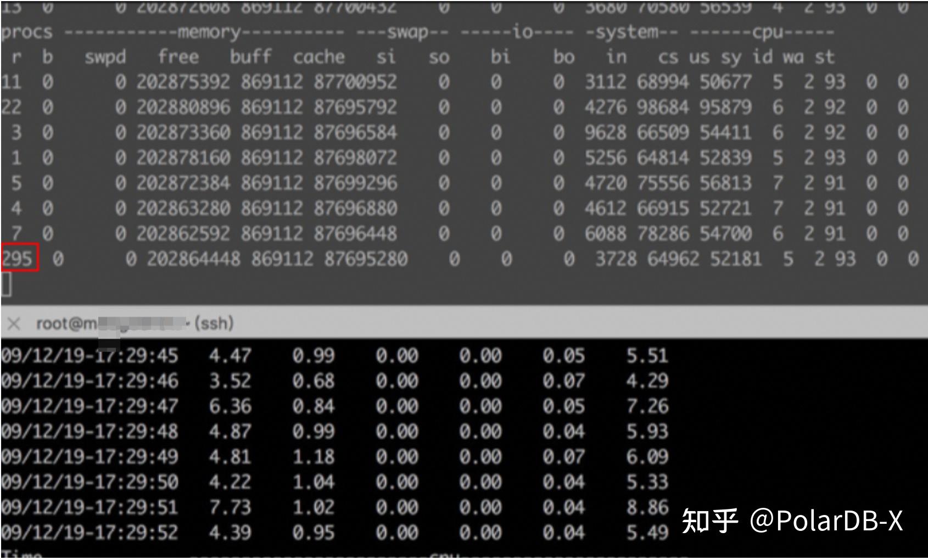The height and width of the screenshot is (560, 928).
Task: Click the terminal cursor block
Action: point(5,283)
